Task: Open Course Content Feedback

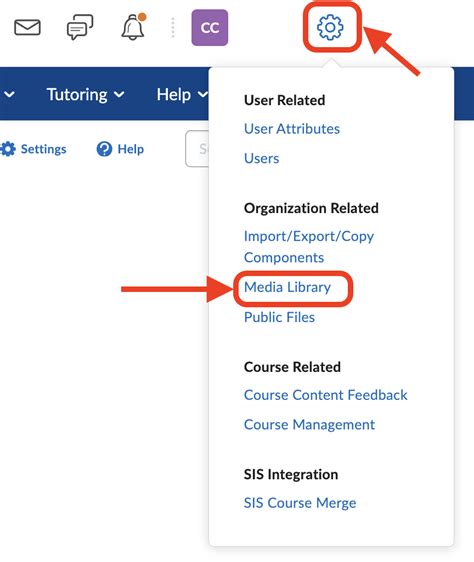Action: (326, 395)
